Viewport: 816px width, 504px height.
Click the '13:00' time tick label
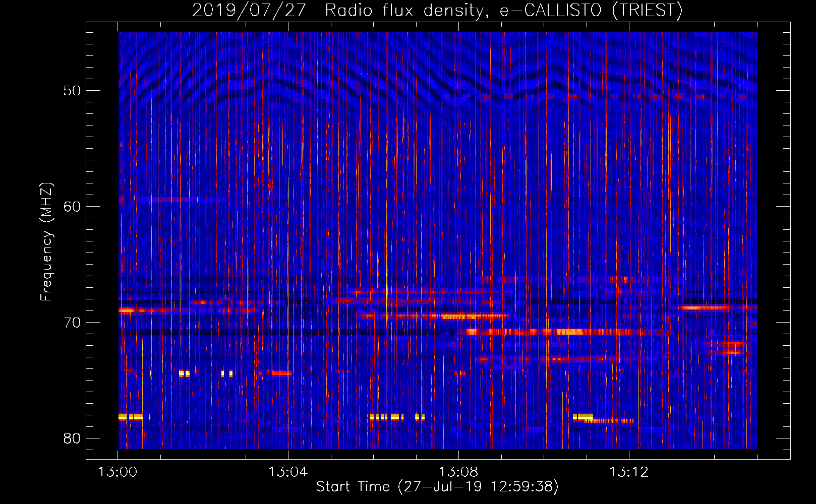click(x=118, y=472)
